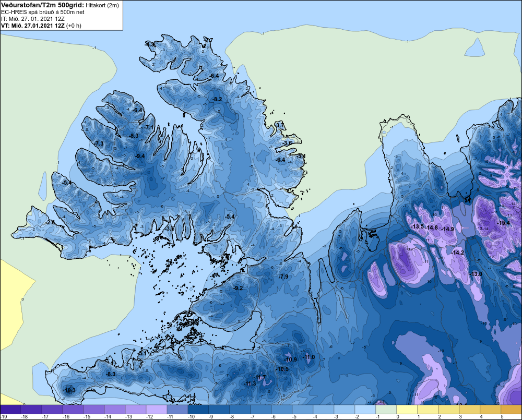Click the legend swatch between -3 and -2

click(x=345, y=410)
